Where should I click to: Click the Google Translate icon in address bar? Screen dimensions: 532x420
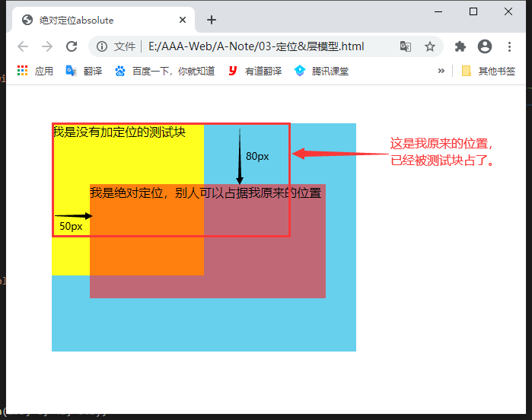pyautogui.click(x=406, y=46)
